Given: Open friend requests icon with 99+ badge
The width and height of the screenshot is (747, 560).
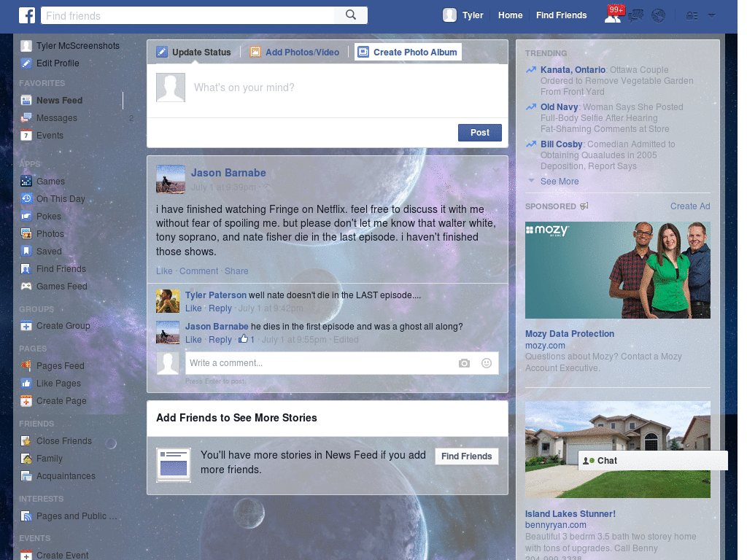Looking at the screenshot, I should coord(613,15).
